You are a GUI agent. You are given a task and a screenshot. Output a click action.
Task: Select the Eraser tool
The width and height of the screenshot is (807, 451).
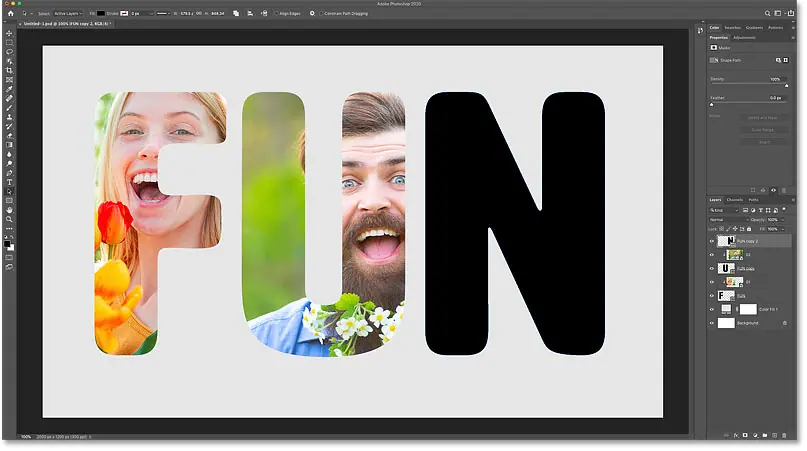pos(9,135)
